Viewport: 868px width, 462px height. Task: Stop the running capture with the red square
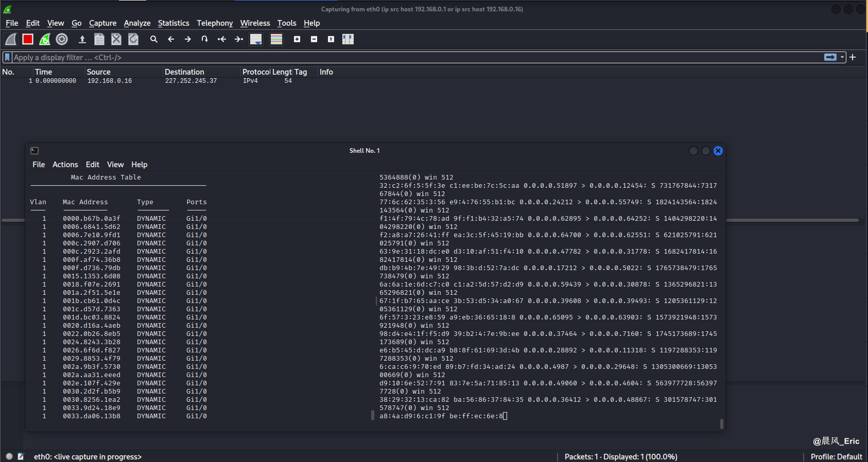(x=28, y=39)
